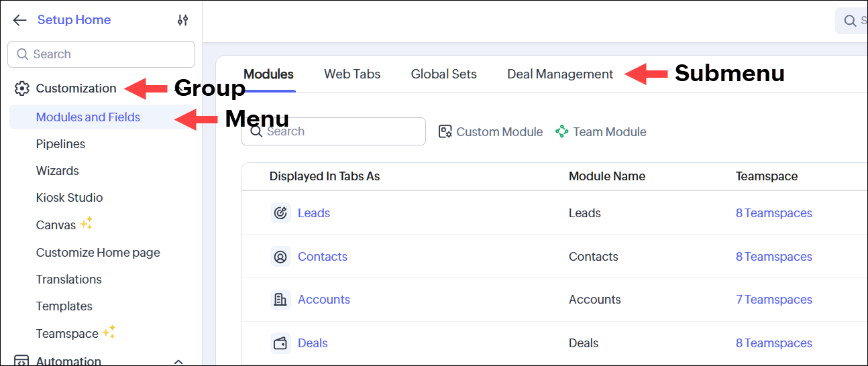Open the Leads module link

coord(314,213)
